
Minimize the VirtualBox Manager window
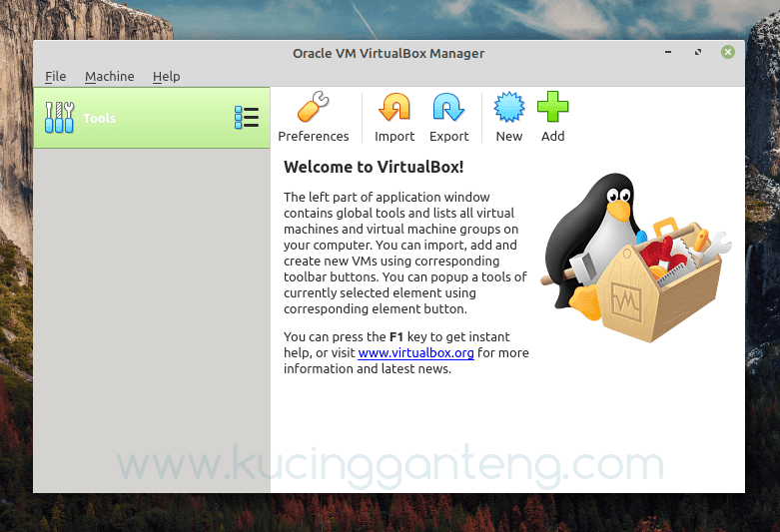point(668,52)
